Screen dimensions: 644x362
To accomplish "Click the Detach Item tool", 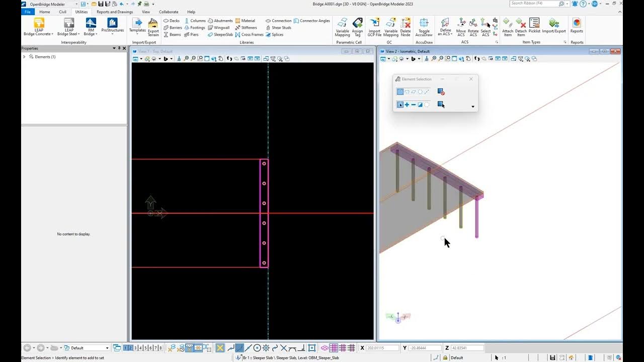I will click(521, 27).
